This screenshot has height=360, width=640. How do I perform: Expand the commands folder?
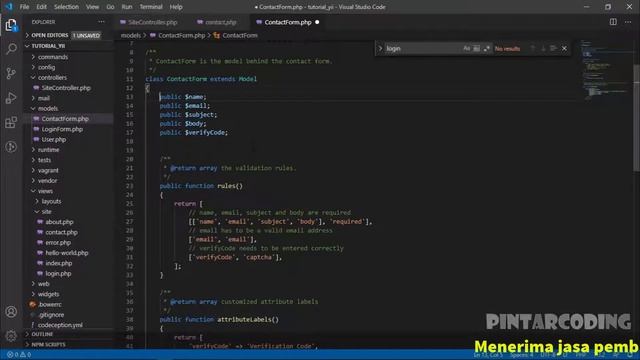point(53,57)
